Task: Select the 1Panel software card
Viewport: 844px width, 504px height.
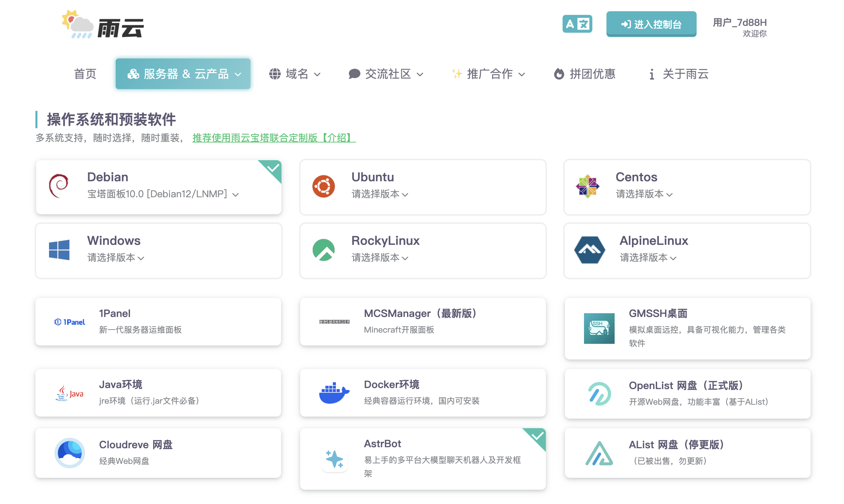Action: click(158, 322)
